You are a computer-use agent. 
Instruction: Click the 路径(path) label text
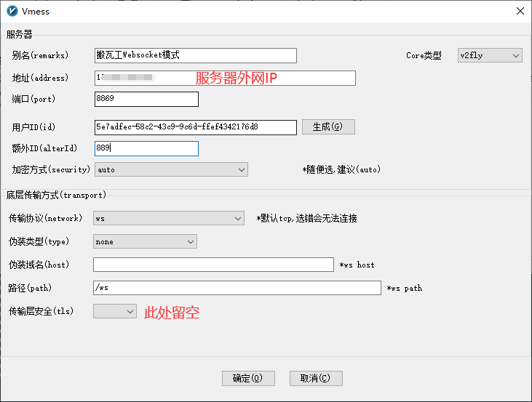(30, 288)
